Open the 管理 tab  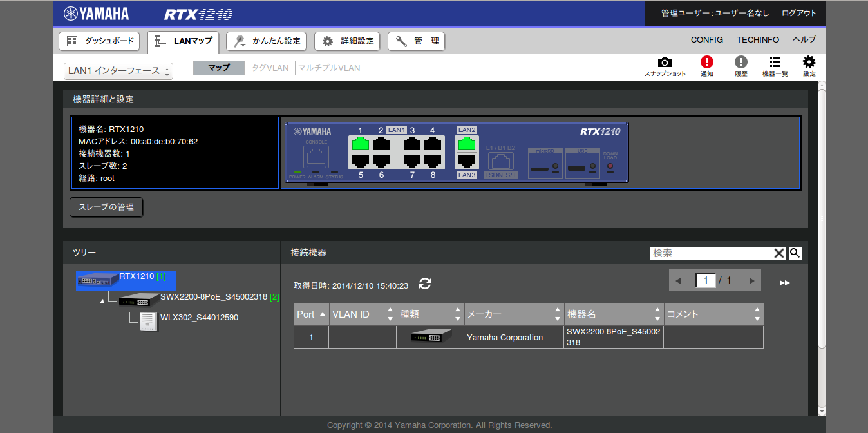pyautogui.click(x=416, y=41)
